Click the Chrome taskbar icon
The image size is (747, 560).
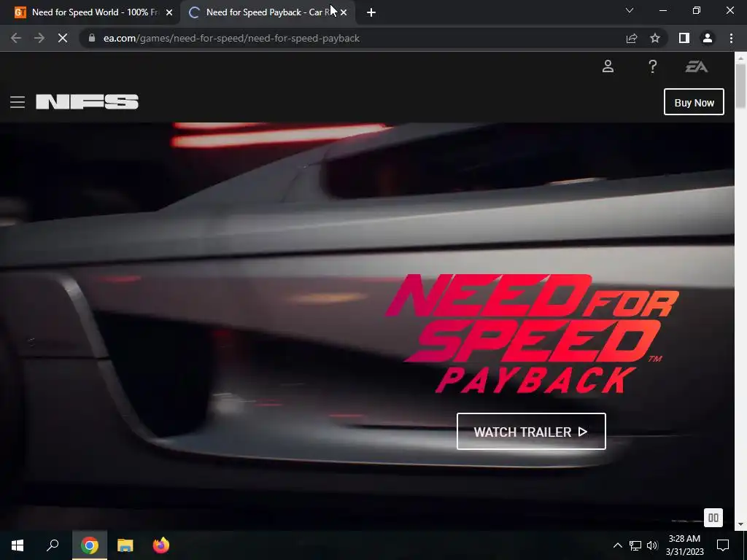(89, 545)
